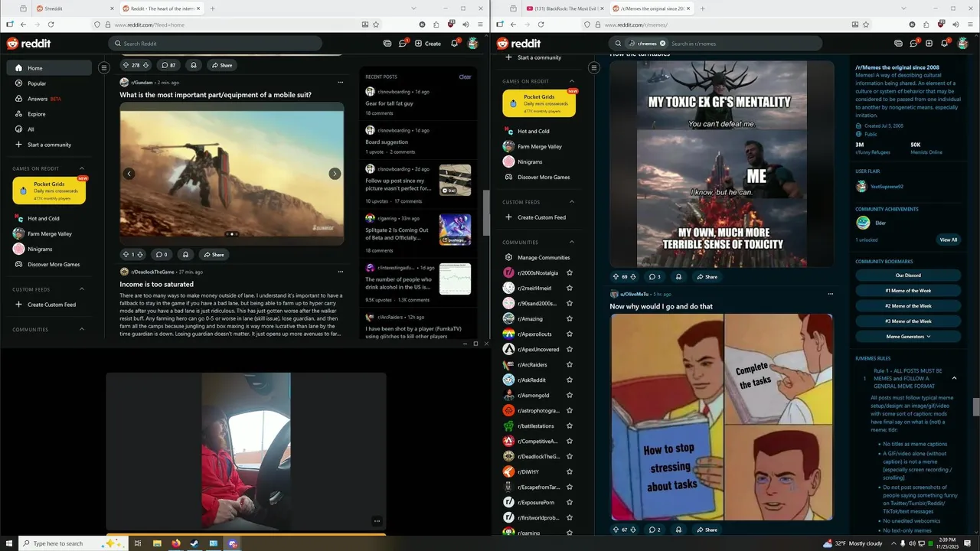Click the create plus icon in right window

pos(929,44)
